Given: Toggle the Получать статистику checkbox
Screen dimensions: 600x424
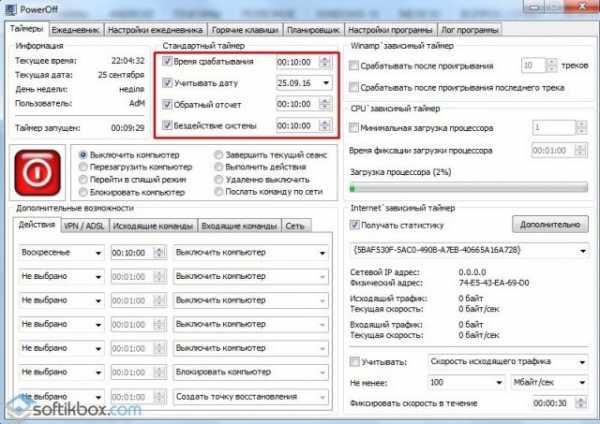Looking at the screenshot, I should [355, 225].
